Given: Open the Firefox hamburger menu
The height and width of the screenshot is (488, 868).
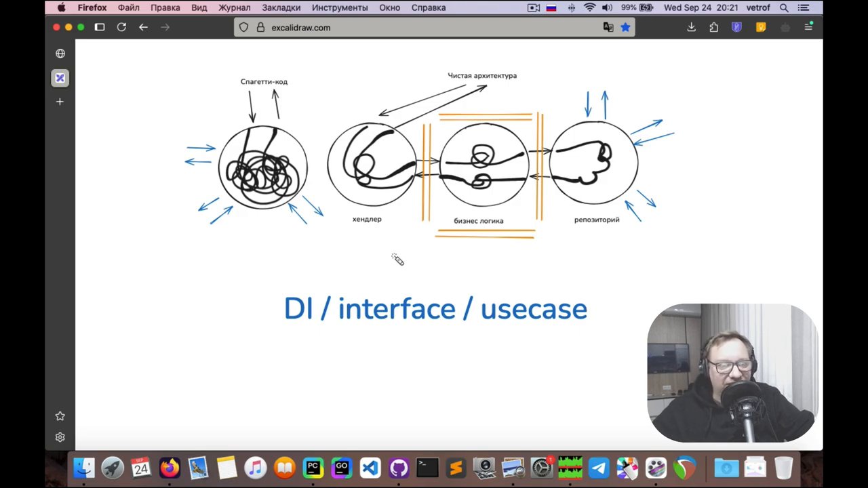Looking at the screenshot, I should pos(808,27).
